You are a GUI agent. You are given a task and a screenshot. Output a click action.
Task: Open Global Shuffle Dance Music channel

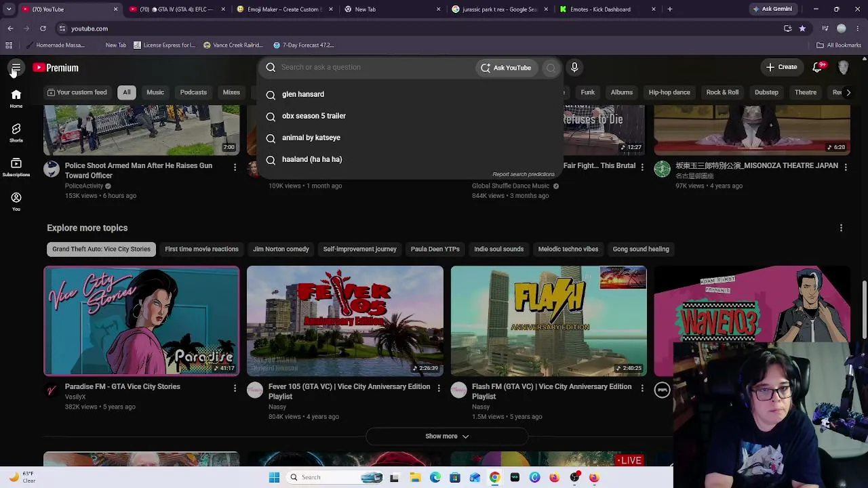(x=511, y=186)
